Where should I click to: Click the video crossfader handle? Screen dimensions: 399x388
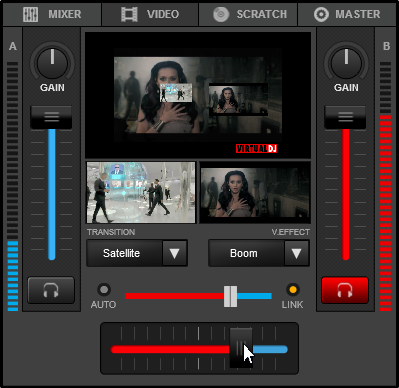coord(230,296)
